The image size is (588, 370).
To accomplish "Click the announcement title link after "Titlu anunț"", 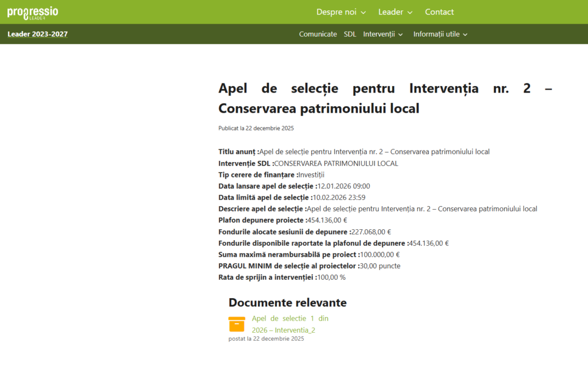I will pos(373,151).
